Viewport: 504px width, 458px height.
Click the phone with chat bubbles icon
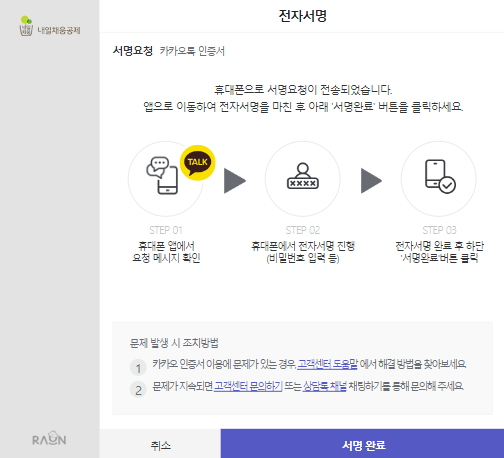pos(163,175)
